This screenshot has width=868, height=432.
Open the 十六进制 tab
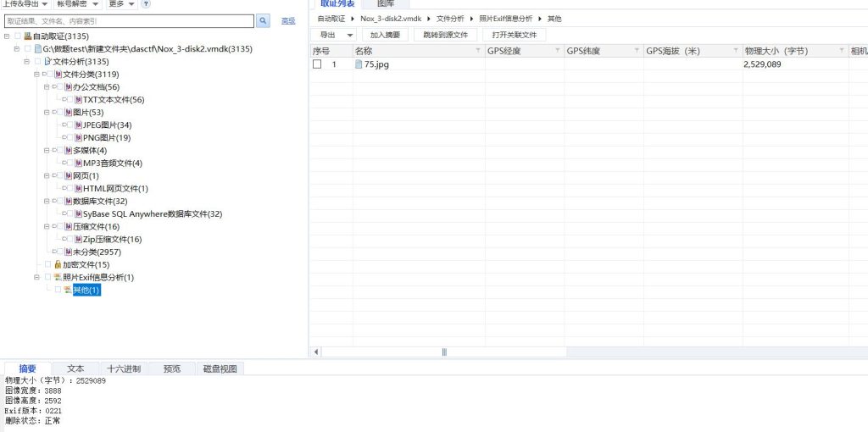125,368
